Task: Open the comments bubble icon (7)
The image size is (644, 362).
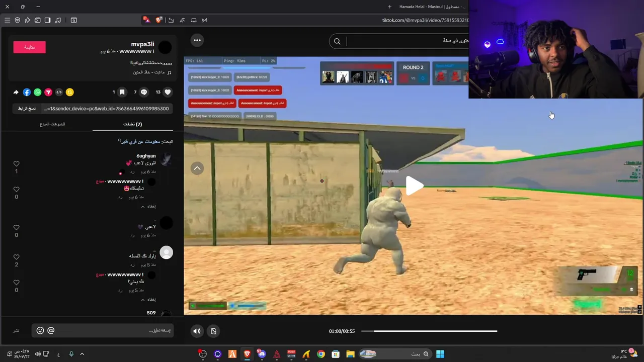Action: click(x=144, y=92)
